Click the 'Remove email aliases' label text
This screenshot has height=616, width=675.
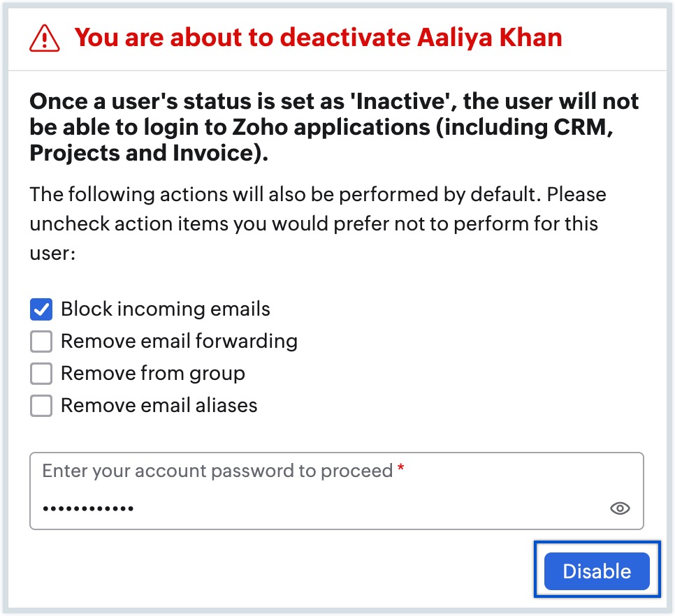coord(159,405)
